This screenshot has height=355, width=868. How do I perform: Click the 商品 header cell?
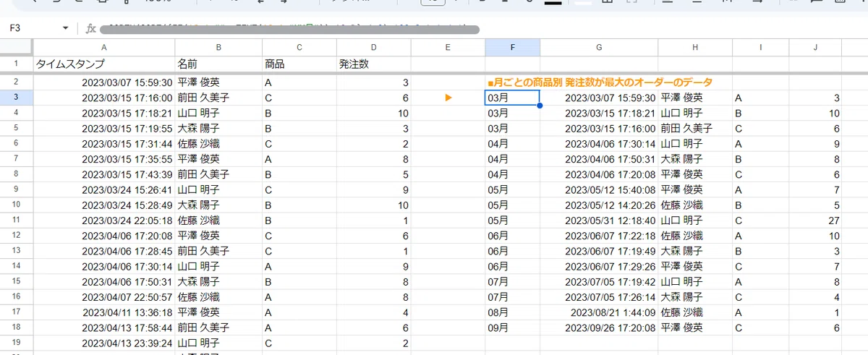coord(299,64)
